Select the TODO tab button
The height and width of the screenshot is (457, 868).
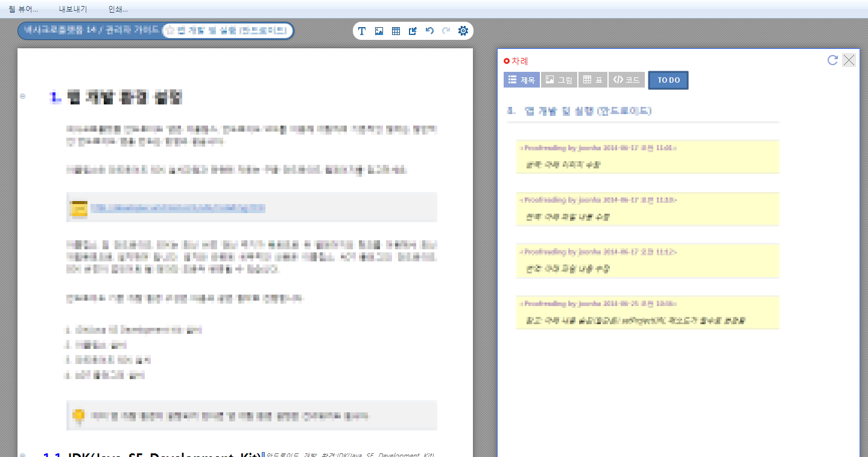coord(668,80)
